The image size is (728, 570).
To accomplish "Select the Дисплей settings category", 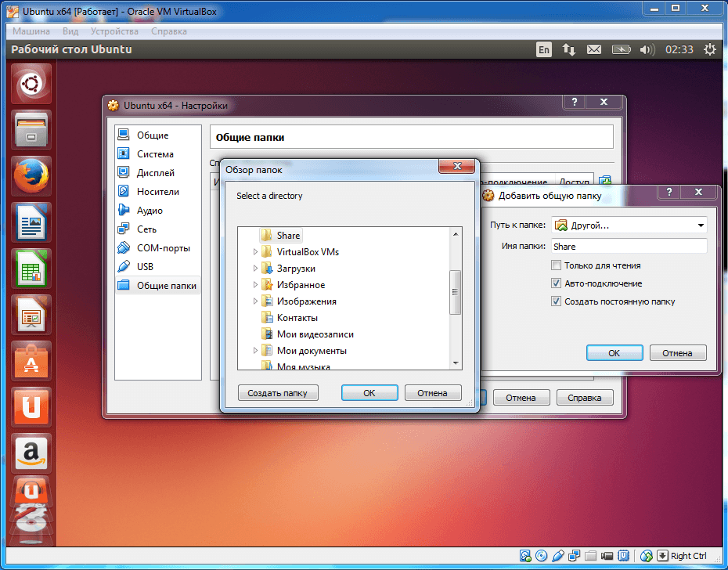I will 158,173.
